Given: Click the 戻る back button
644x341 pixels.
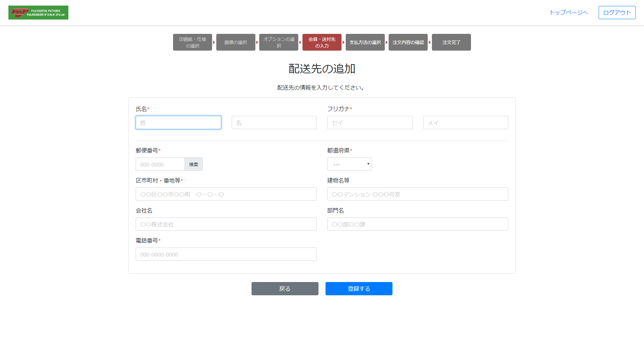Looking at the screenshot, I should pos(285,289).
